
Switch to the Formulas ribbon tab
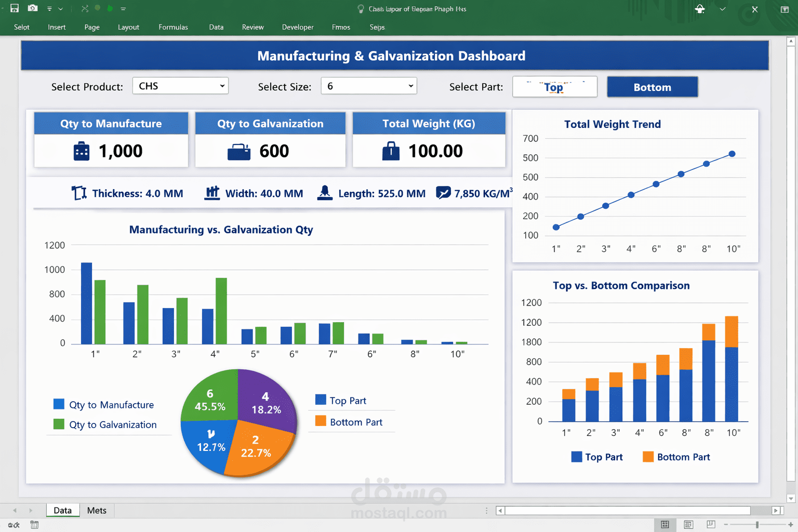coord(173,27)
